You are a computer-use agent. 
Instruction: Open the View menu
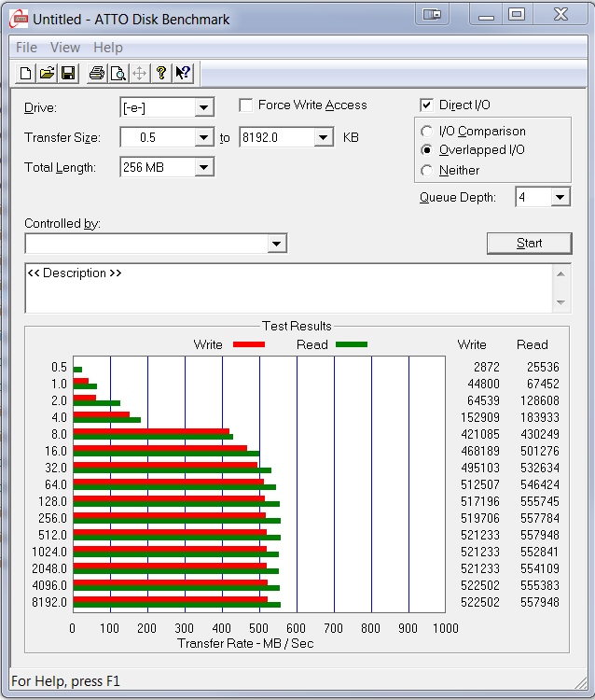click(65, 48)
